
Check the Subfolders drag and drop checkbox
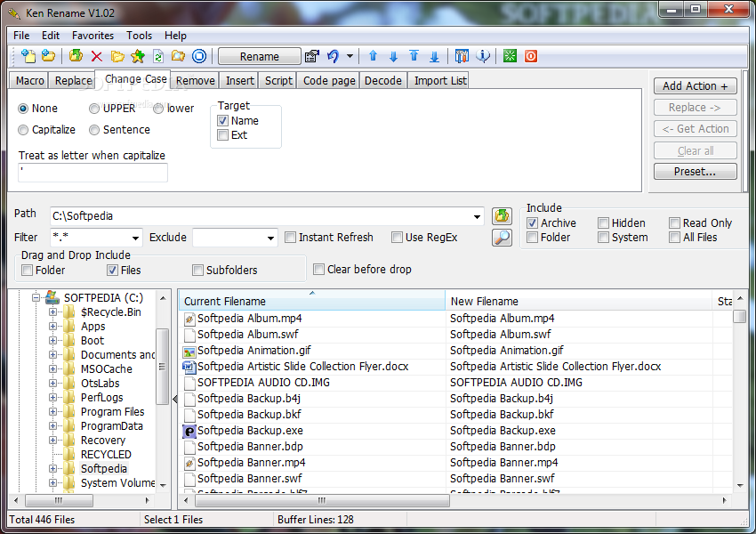tap(197, 271)
